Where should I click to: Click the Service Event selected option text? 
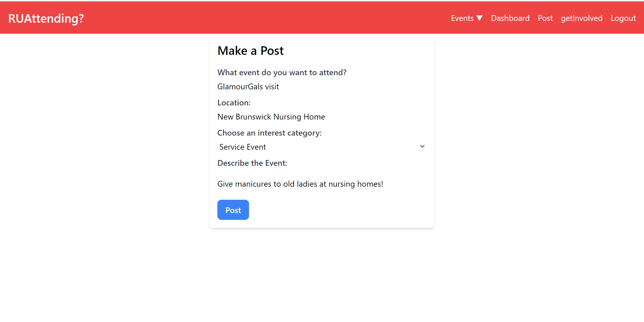(x=242, y=147)
